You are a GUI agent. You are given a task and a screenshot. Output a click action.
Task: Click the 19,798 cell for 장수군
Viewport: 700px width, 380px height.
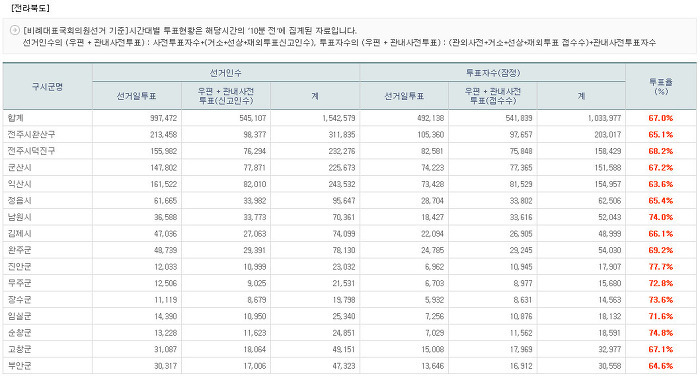coord(344,300)
